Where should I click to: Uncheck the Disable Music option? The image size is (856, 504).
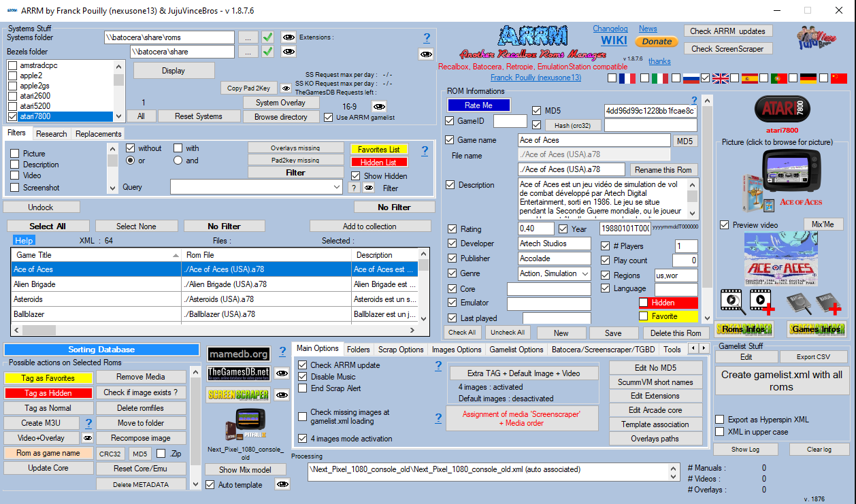tap(303, 377)
